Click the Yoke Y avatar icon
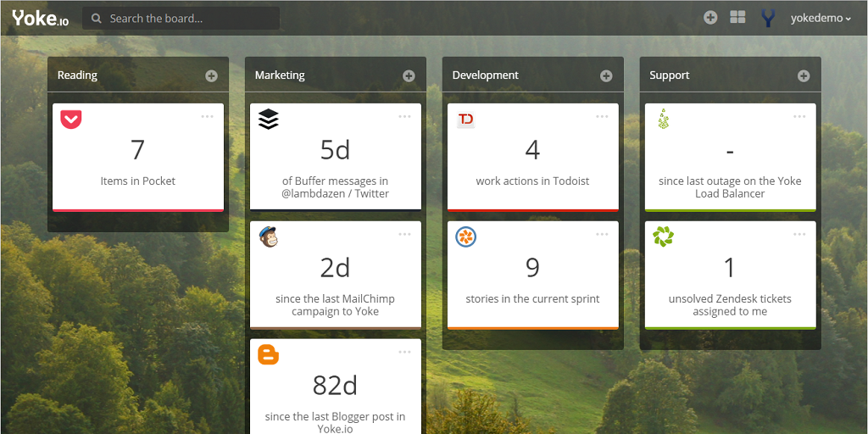 (768, 18)
